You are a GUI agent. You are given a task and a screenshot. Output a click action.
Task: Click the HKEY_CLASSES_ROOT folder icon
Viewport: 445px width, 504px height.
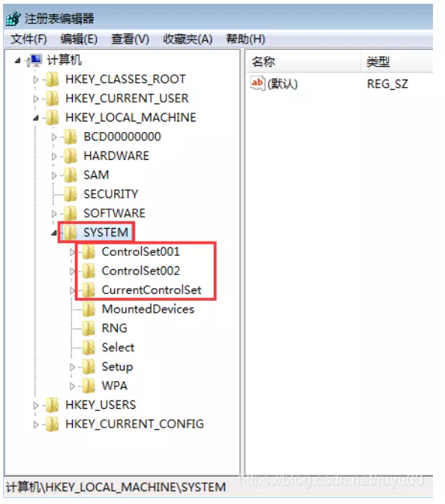click(x=53, y=79)
